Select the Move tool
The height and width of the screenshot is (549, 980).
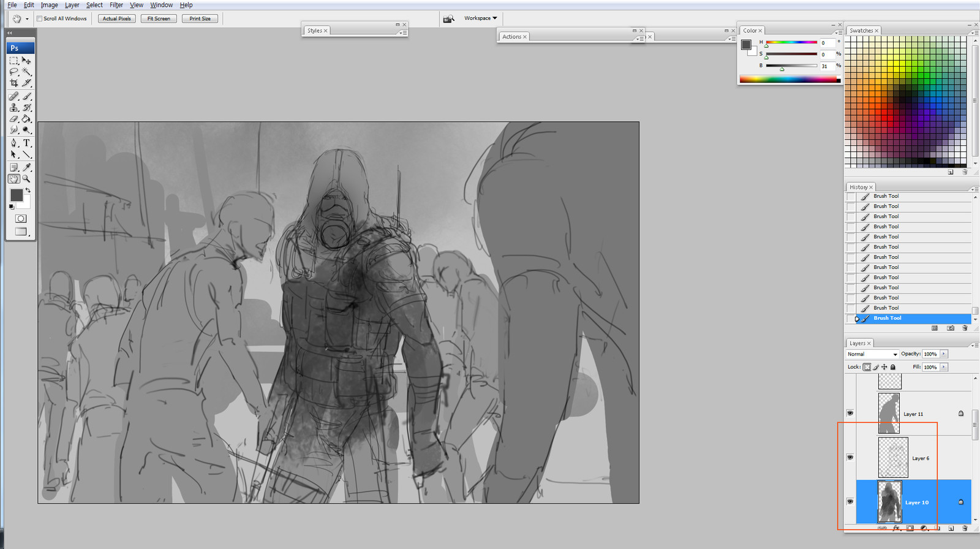(26, 61)
